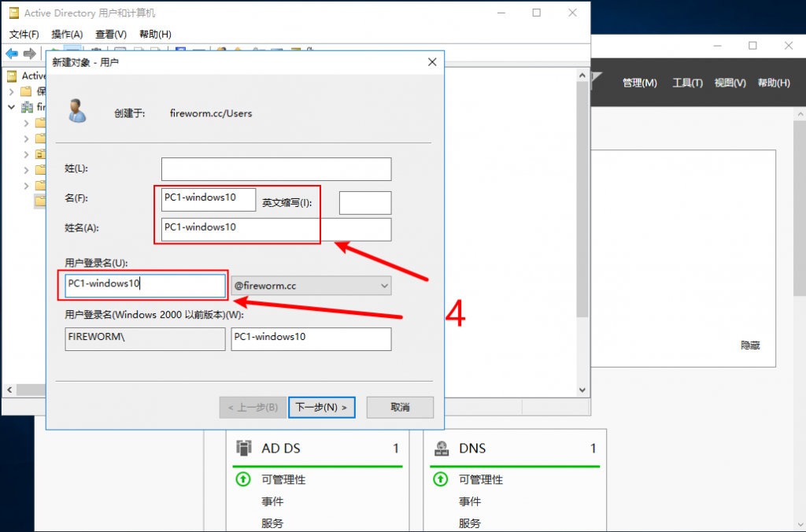The image size is (806, 532).
Task: Open the 管理(M) menu in Server Manager
Action: pyautogui.click(x=639, y=83)
